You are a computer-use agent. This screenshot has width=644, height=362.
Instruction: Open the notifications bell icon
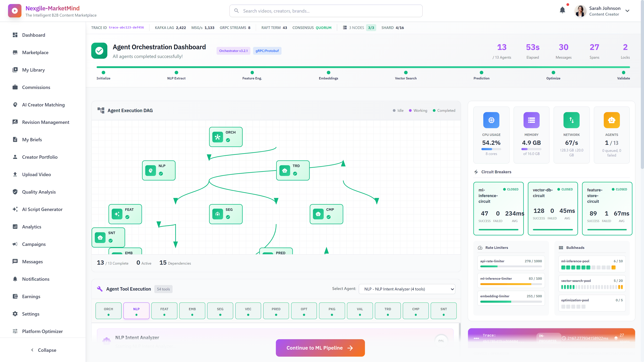point(562,11)
